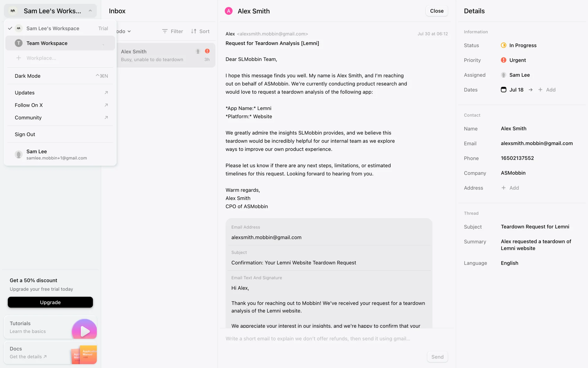Choose Sign Out from the menu
The height and width of the screenshot is (368, 588).
click(25, 134)
